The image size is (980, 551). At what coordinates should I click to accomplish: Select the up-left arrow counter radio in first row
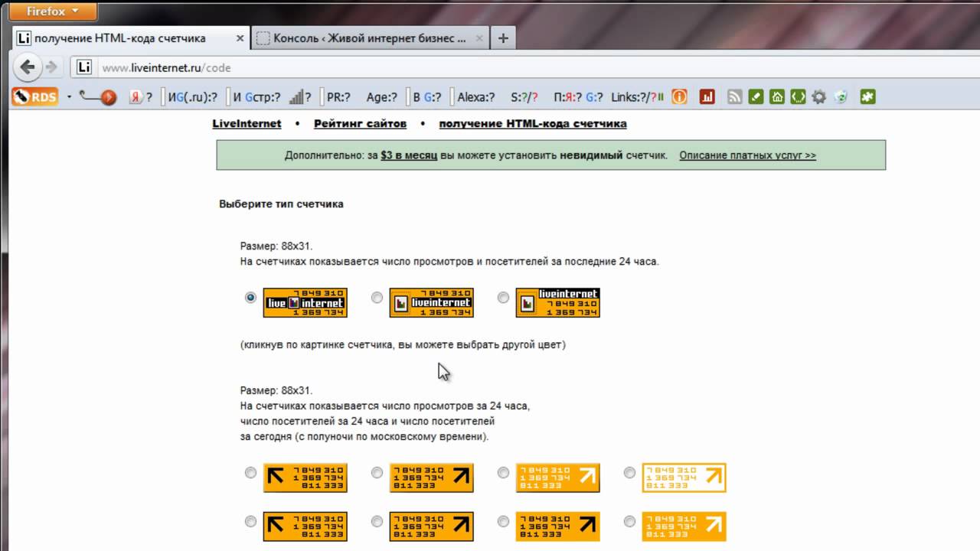(x=250, y=473)
